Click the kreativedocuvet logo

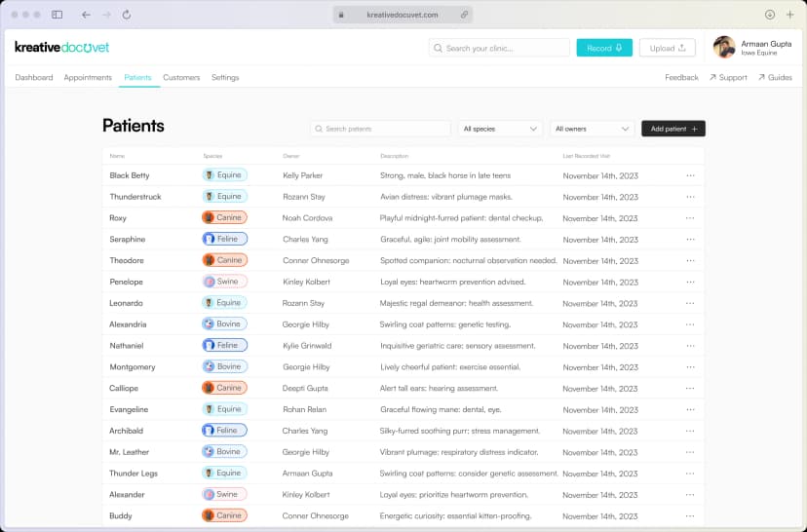coord(61,48)
